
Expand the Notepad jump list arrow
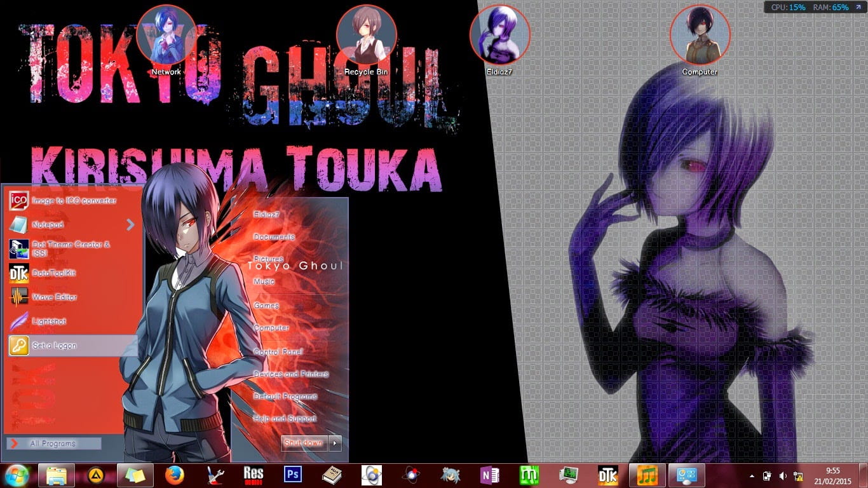(x=130, y=224)
